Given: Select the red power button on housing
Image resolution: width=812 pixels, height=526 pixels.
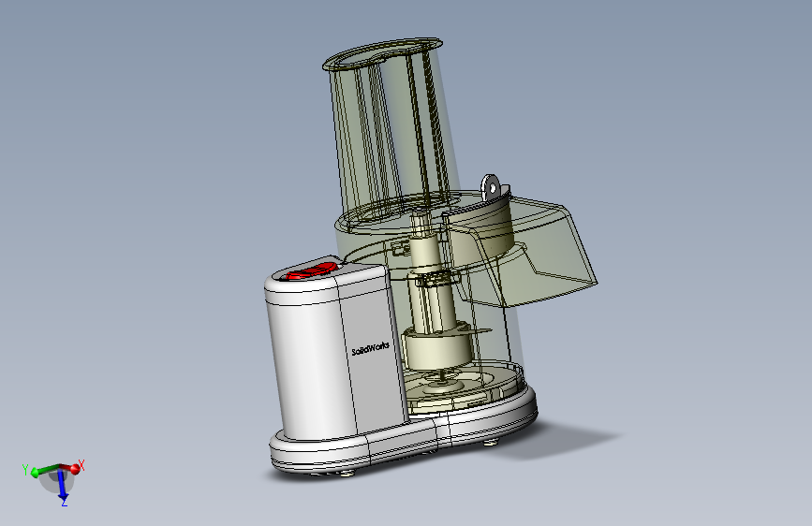Looking at the screenshot, I should (310, 270).
